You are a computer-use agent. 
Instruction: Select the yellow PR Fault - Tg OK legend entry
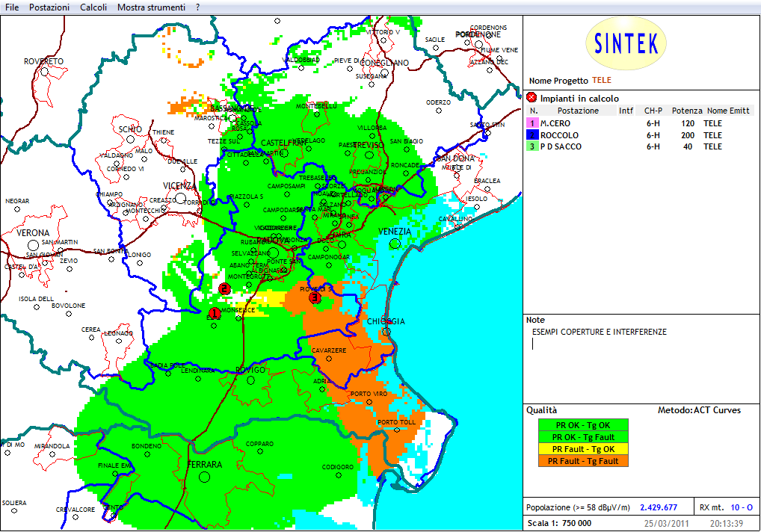pos(583,448)
